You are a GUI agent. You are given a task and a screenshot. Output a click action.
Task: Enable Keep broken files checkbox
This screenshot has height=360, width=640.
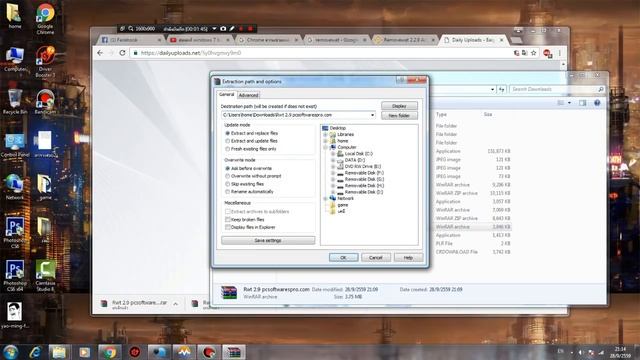coord(228,220)
